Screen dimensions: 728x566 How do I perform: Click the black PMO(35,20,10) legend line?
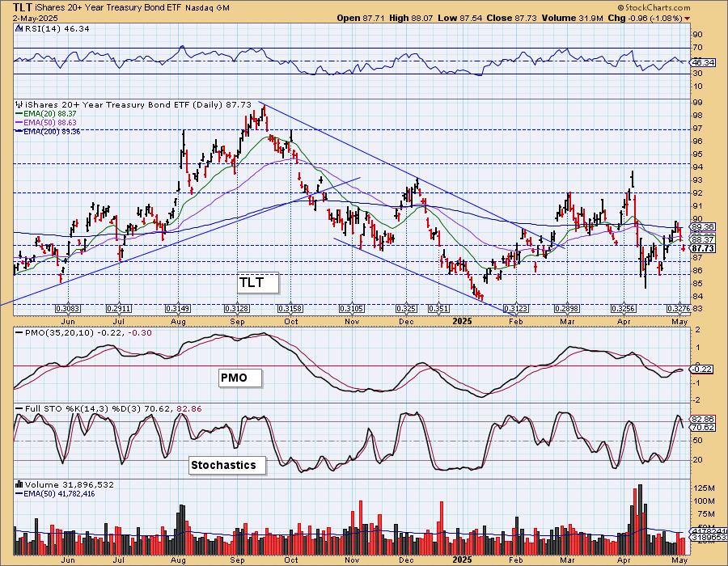(x=19, y=332)
